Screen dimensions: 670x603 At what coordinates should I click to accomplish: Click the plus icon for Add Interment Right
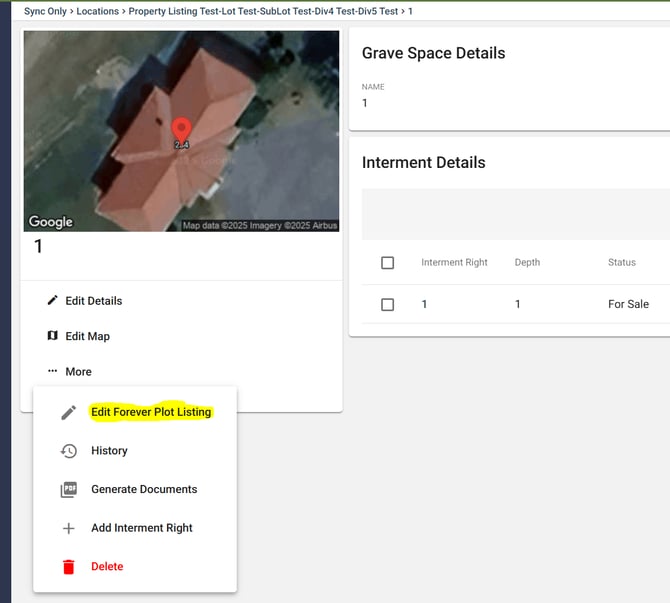tap(68, 528)
